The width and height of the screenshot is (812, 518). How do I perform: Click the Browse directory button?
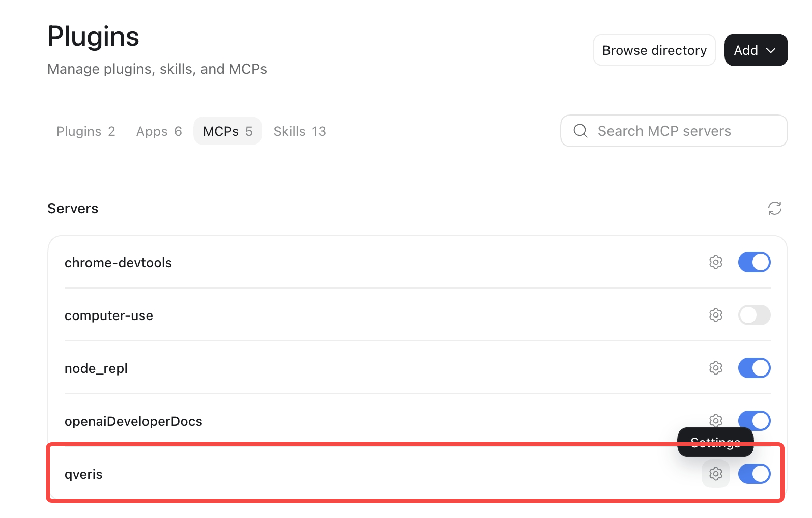[654, 50]
